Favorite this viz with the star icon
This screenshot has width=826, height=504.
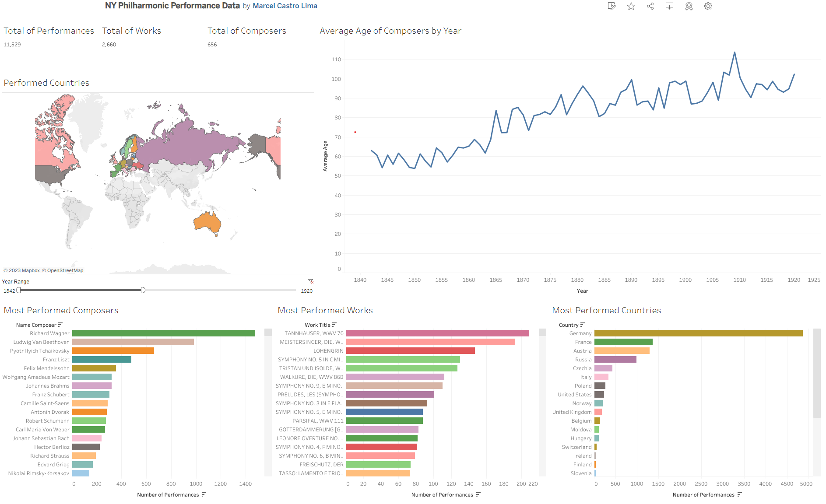[631, 6]
